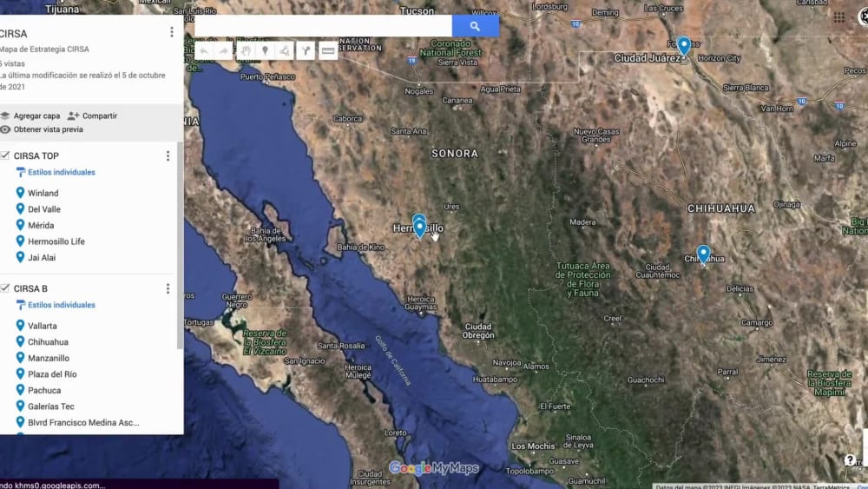Screen dimensions: 868x489
Task: Select the draw line tool
Action: pyautogui.click(x=285, y=51)
